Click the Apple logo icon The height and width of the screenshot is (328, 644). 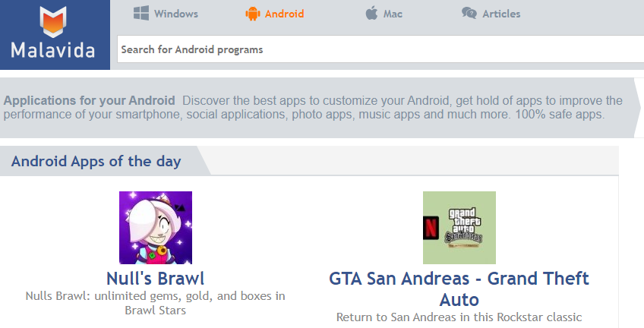coord(371,13)
